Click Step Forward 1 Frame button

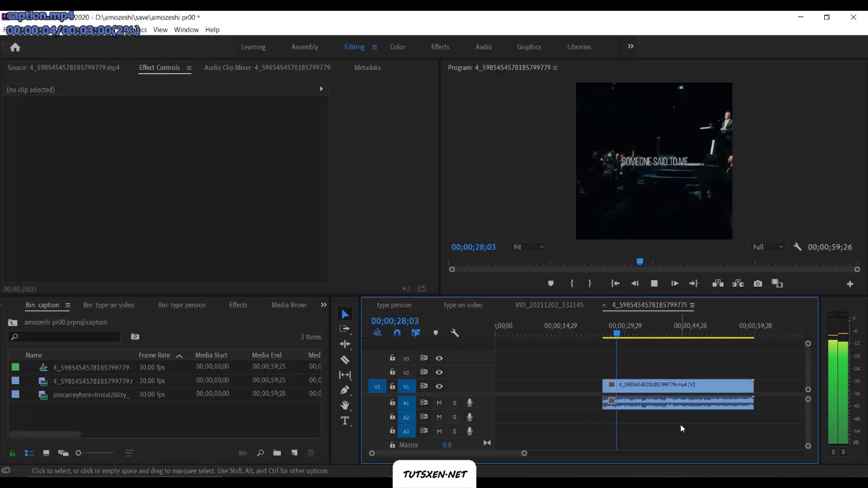click(675, 283)
